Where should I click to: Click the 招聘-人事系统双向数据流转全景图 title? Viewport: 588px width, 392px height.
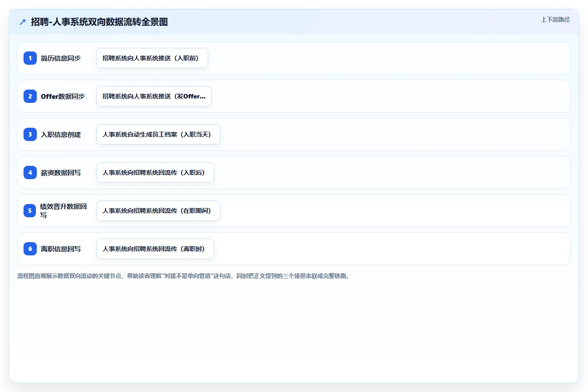click(99, 22)
